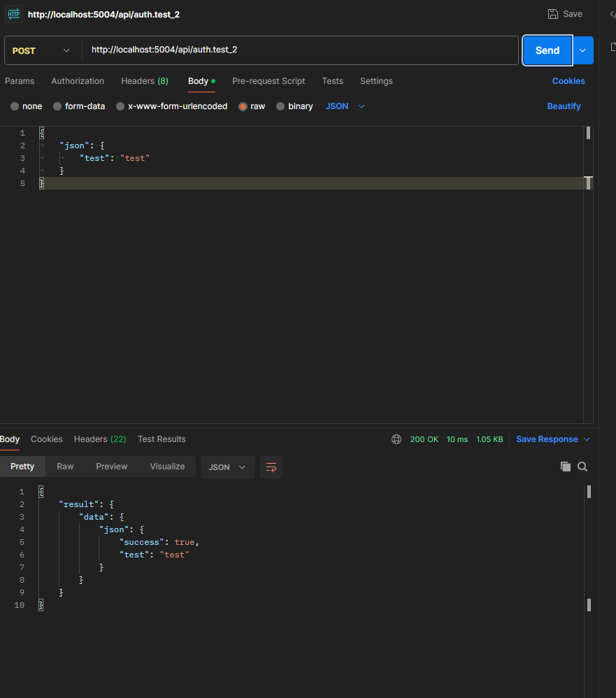Select x-www-form-urlencoded body option

coord(171,106)
